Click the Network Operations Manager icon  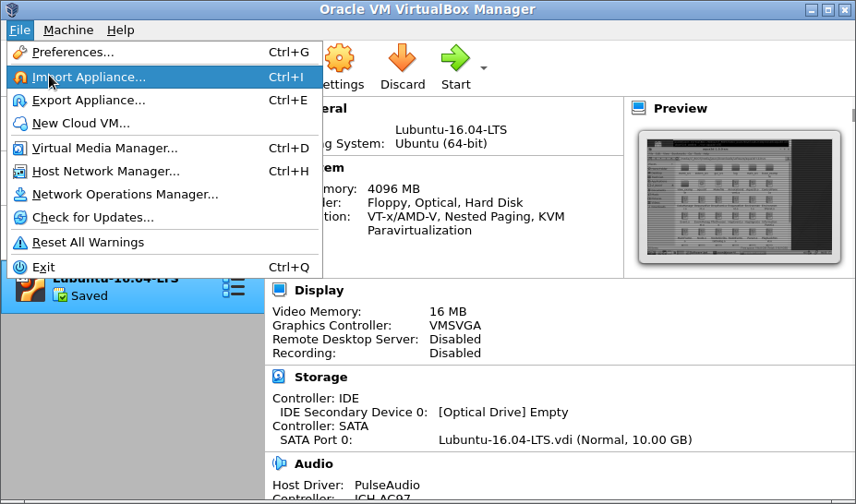coord(19,194)
